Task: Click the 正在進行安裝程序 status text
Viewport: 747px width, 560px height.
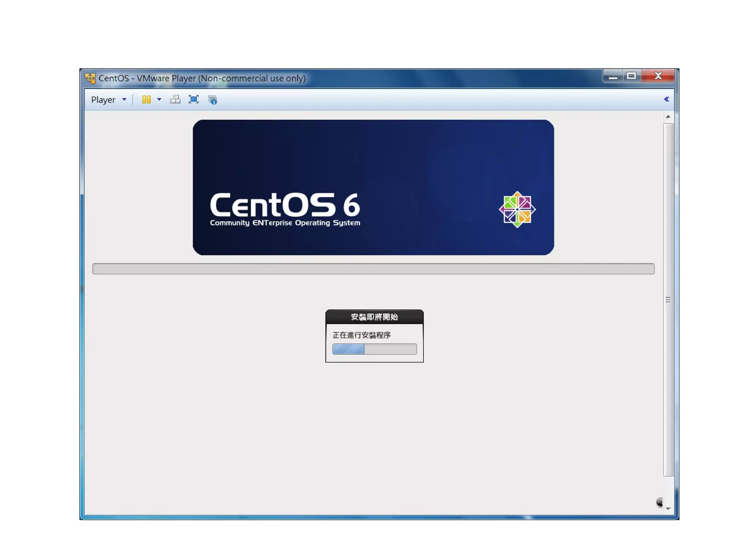Action: pos(361,335)
